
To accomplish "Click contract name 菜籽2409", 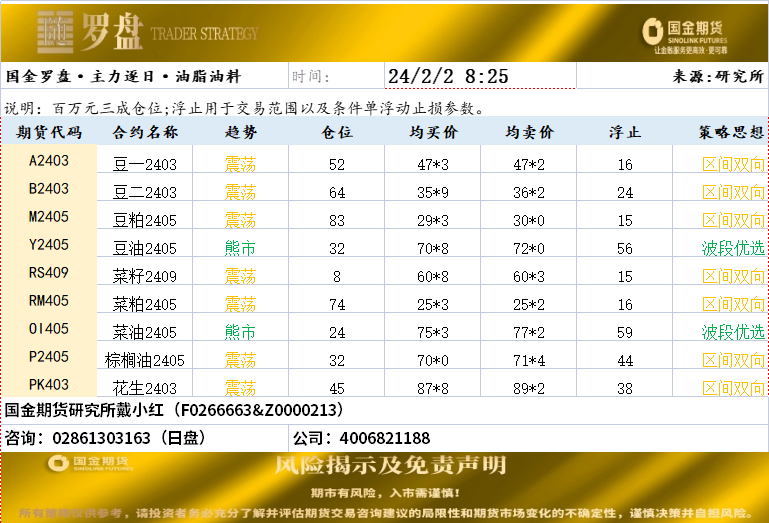I will coord(145,276).
